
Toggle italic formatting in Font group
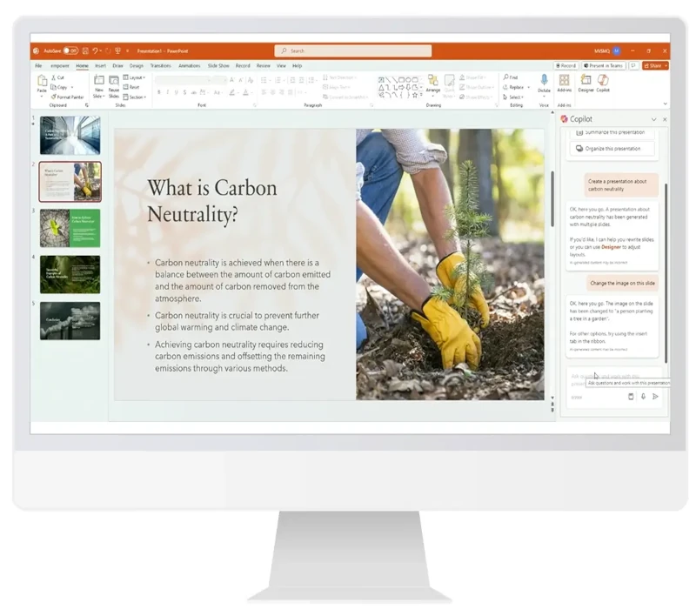click(x=167, y=92)
